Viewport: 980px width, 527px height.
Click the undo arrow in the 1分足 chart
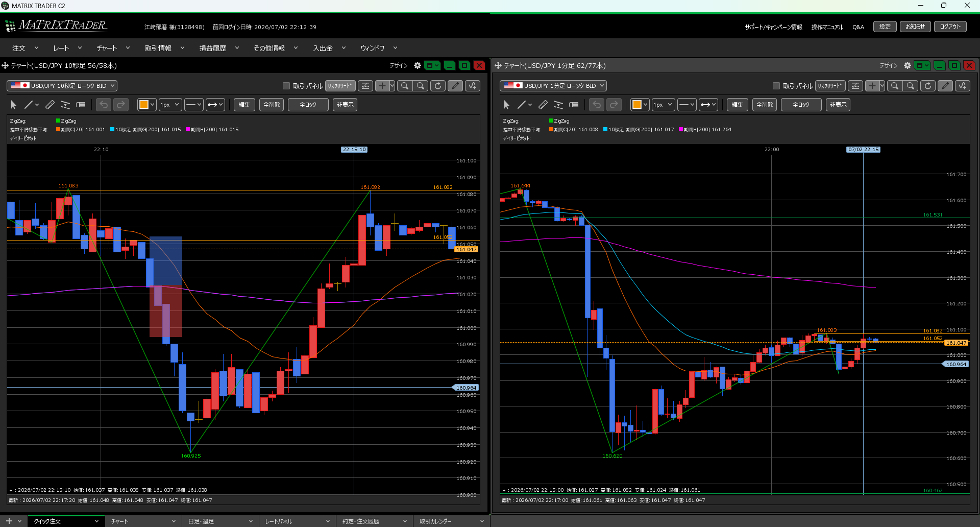[x=597, y=105]
